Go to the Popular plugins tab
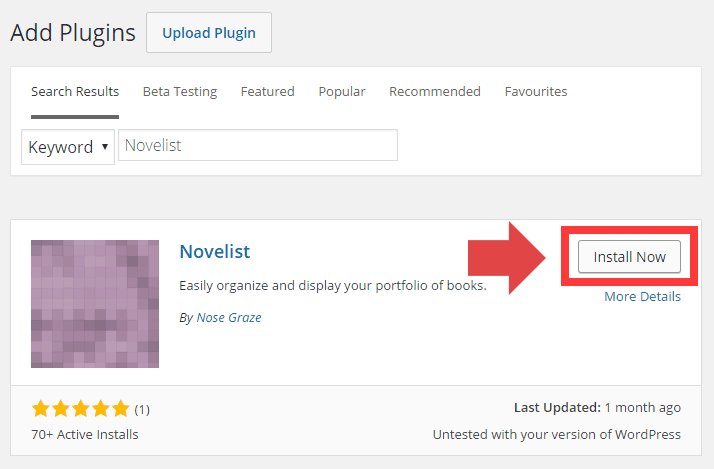 tap(342, 91)
